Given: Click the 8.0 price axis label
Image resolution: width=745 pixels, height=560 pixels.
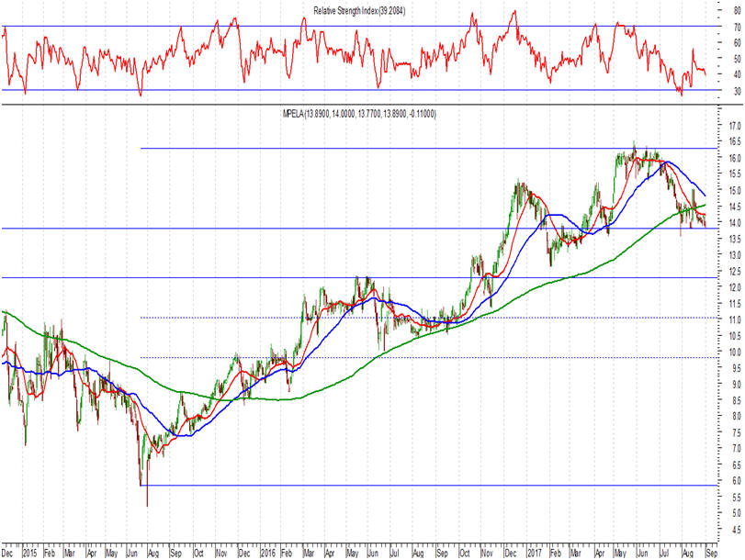Looking at the screenshot, I should click(x=737, y=417).
